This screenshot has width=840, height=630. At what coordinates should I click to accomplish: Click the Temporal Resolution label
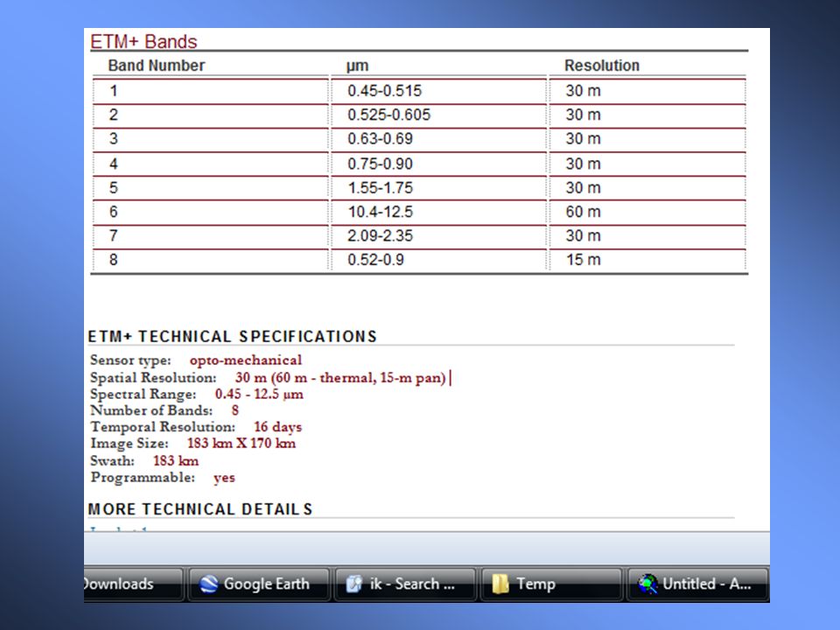[163, 427]
